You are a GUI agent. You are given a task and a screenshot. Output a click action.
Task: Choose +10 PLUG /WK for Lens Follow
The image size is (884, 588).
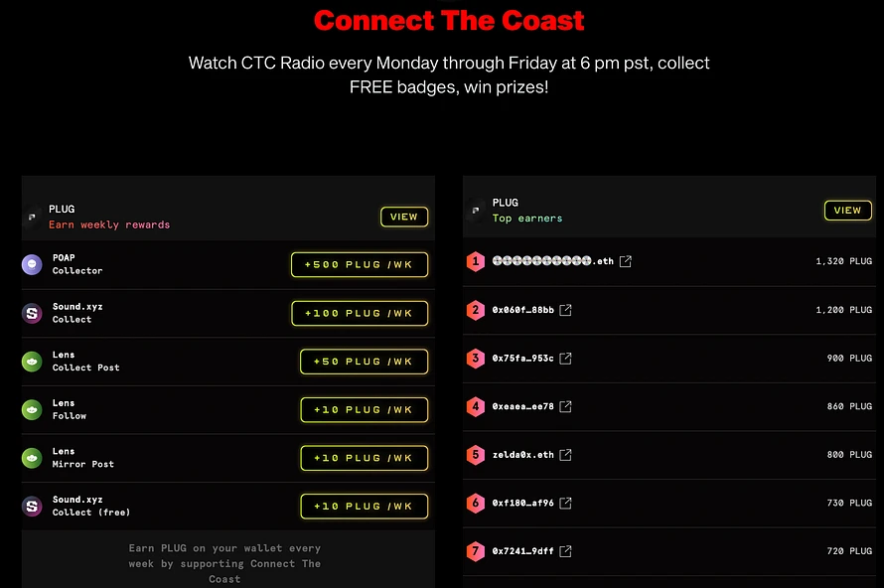pyautogui.click(x=364, y=409)
